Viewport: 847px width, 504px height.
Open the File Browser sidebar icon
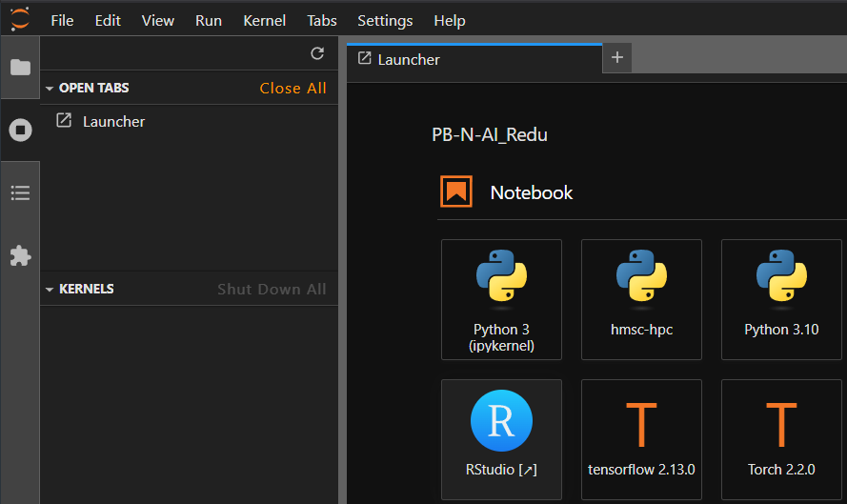(x=20, y=67)
